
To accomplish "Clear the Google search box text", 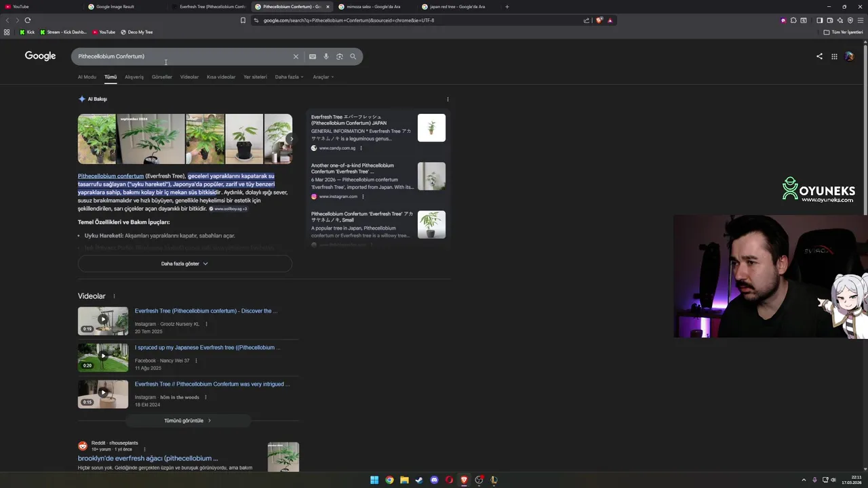I will [x=296, y=56].
